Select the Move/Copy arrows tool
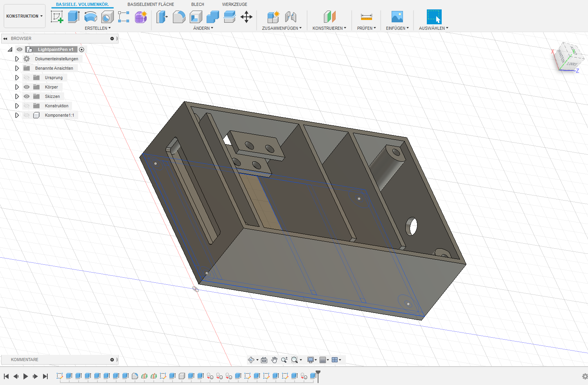588x385 pixels. 246,17
